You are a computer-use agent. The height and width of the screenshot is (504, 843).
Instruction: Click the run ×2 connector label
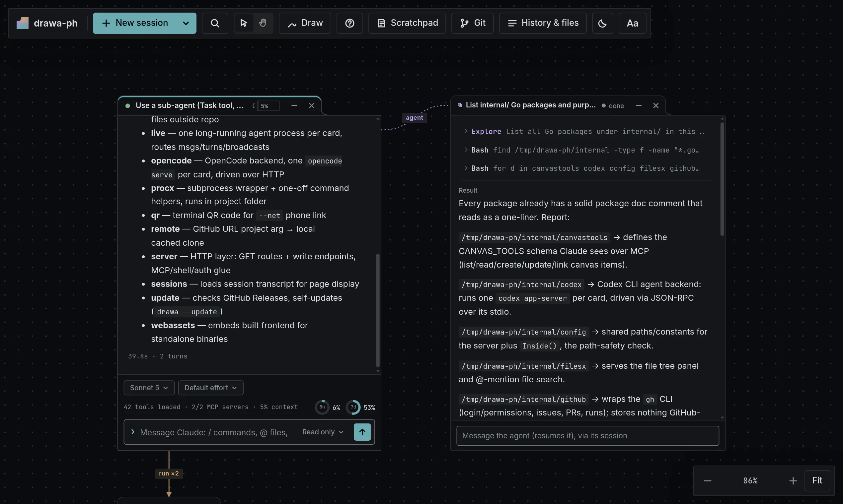[x=169, y=473]
